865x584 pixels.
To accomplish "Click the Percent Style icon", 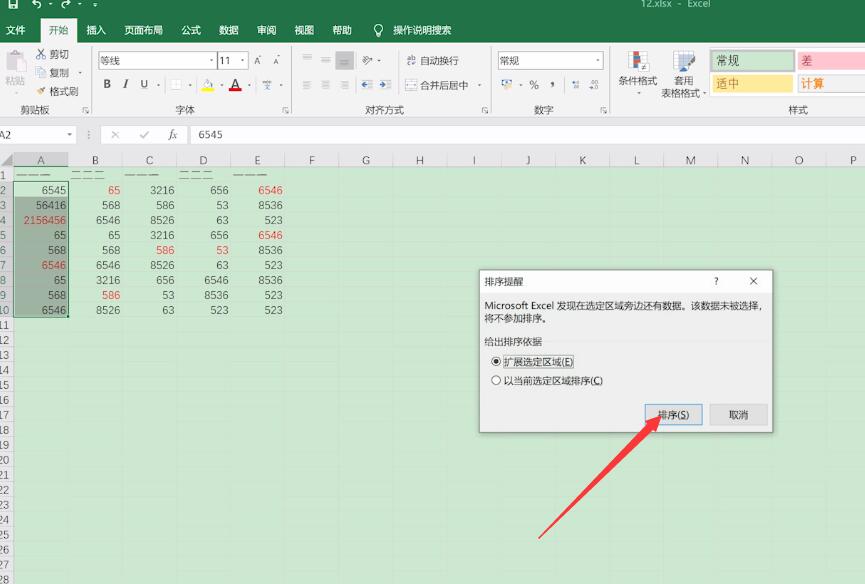I will [x=533, y=84].
